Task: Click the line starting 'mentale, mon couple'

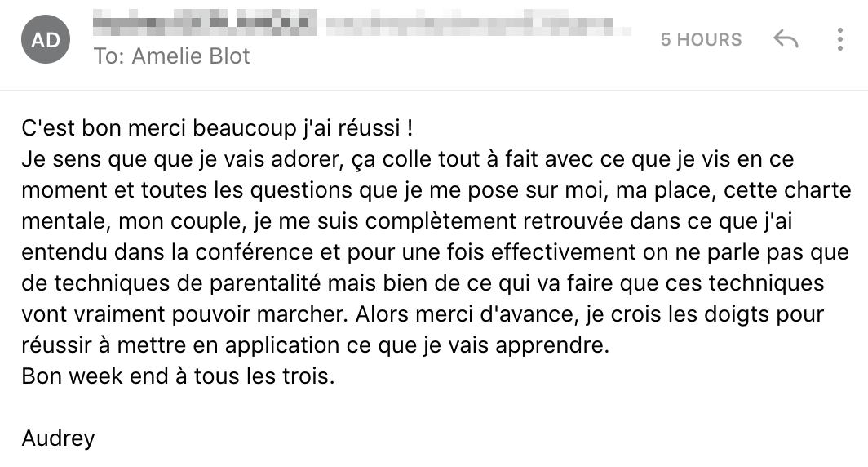Action: [x=407, y=221]
